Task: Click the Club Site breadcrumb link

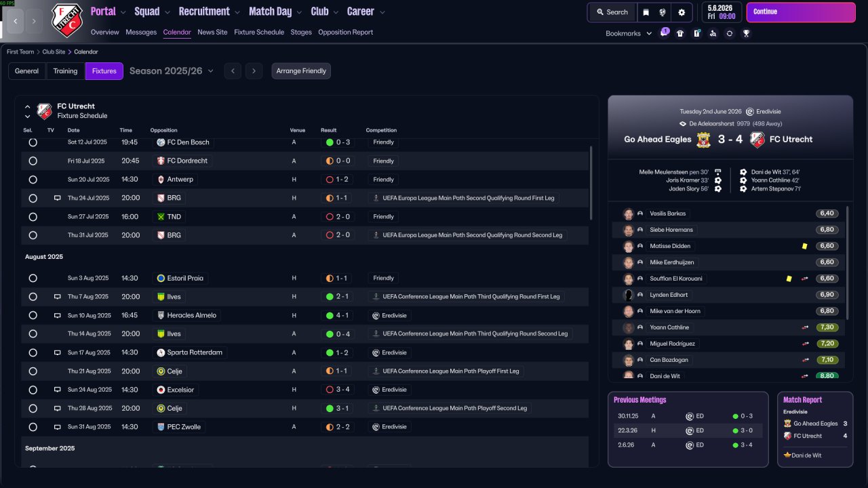Action: pos(54,52)
